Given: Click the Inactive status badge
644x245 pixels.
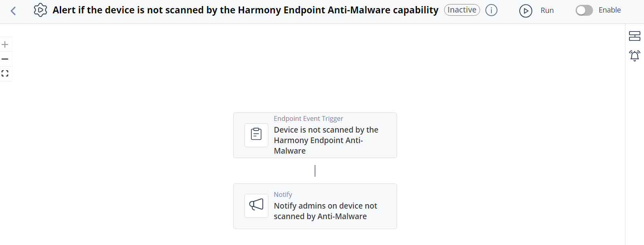Looking at the screenshot, I should click(x=462, y=10).
